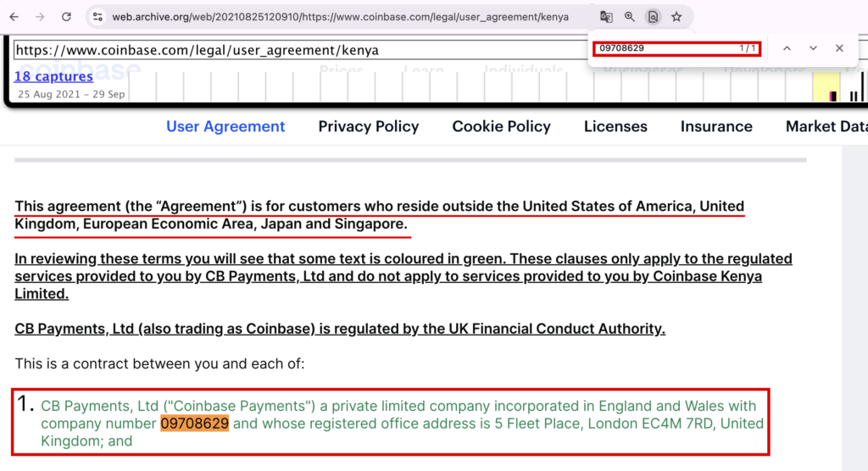Go back to previous page

(x=14, y=17)
